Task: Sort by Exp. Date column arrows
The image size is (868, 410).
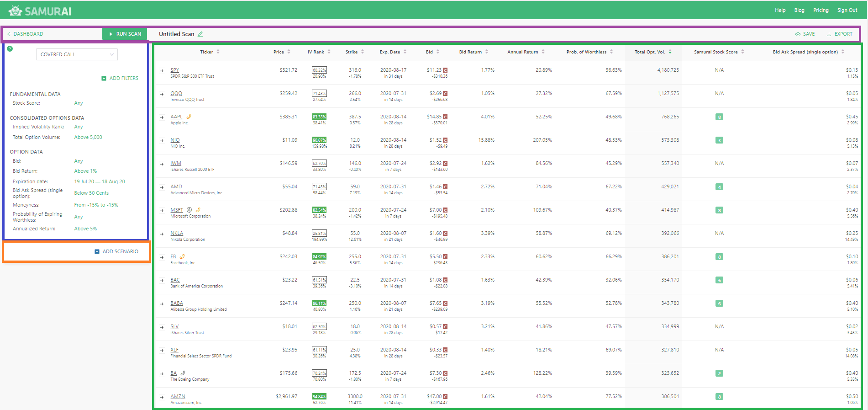Action: (x=405, y=52)
